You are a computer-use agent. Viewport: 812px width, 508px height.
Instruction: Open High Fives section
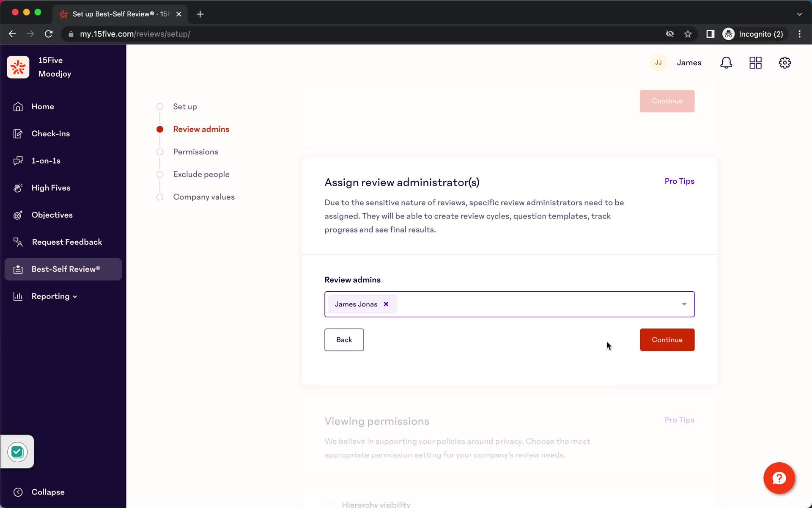click(x=51, y=188)
